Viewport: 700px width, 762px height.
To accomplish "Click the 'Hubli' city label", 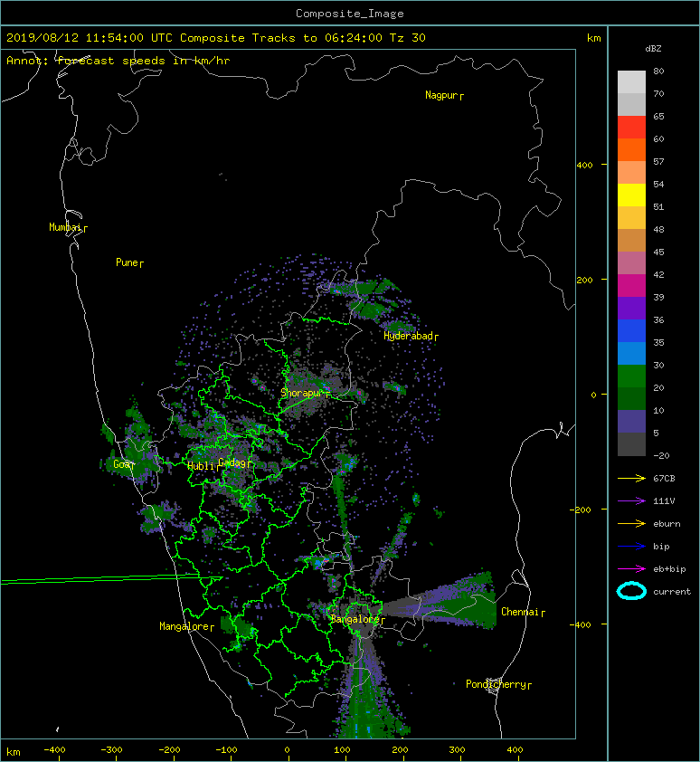I will pyautogui.click(x=201, y=466).
